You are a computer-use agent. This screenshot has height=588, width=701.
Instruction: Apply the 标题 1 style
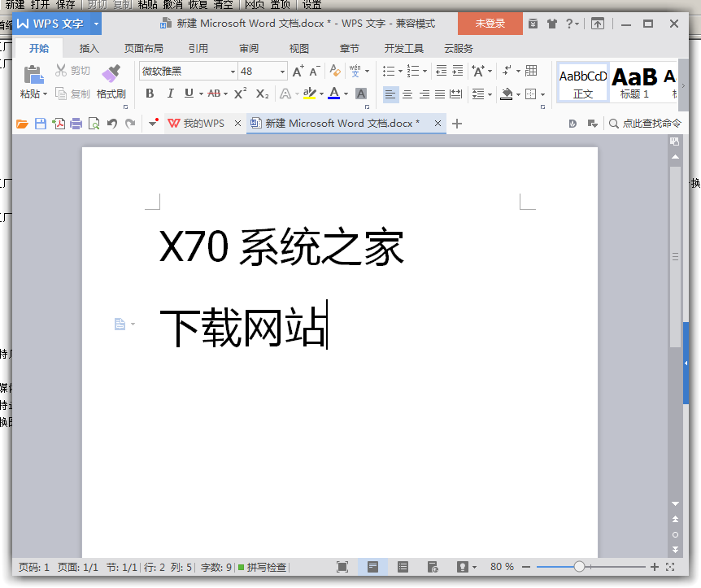[634, 83]
